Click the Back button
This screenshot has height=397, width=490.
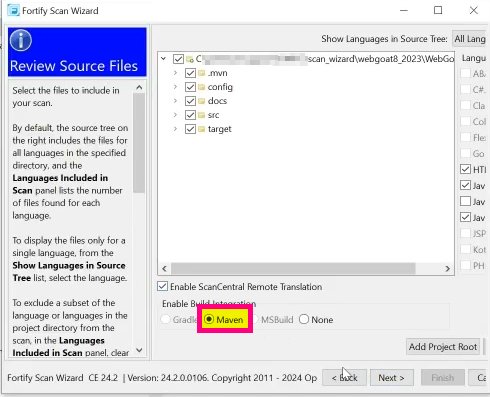(x=344, y=378)
